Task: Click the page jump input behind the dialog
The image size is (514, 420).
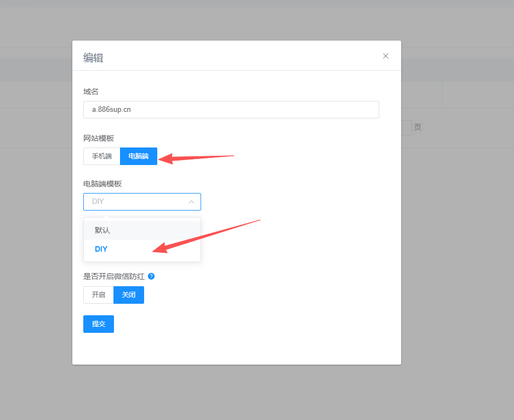Action: pos(406,128)
